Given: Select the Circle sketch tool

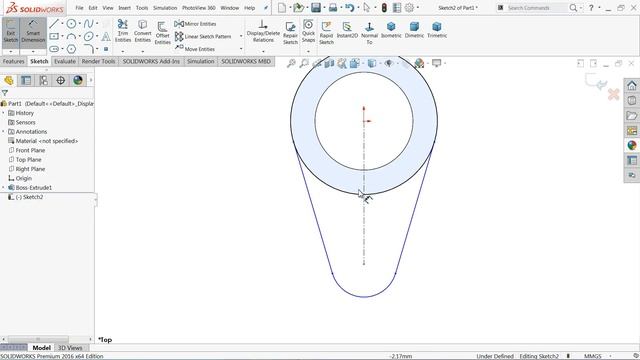Looking at the screenshot, I should click(71, 24).
